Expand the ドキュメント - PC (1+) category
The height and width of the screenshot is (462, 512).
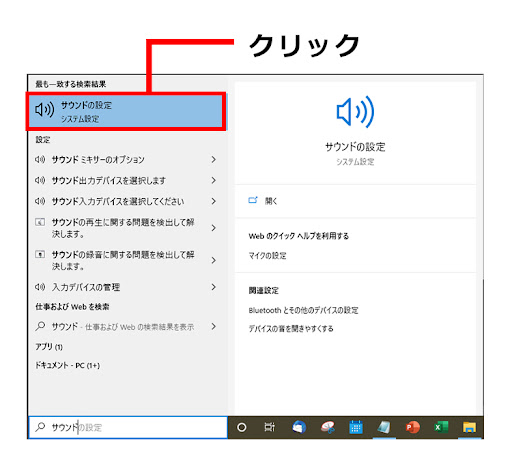click(68, 365)
